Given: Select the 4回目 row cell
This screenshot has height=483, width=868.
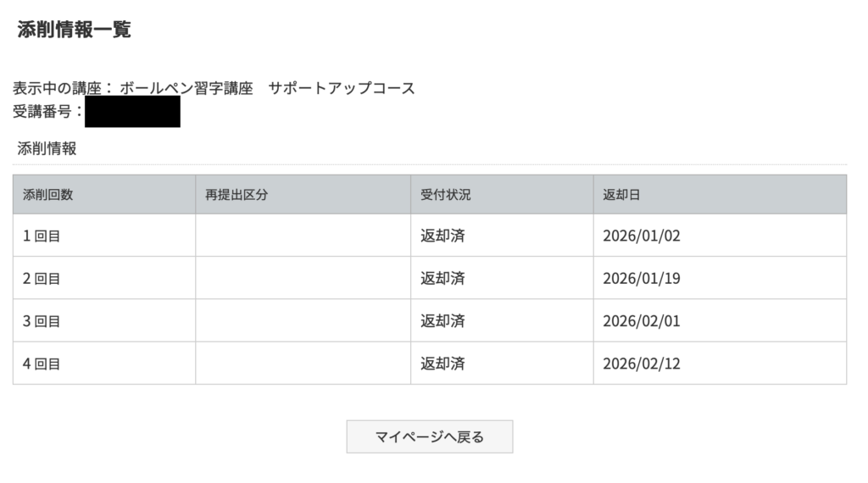Looking at the screenshot, I should (x=42, y=364).
